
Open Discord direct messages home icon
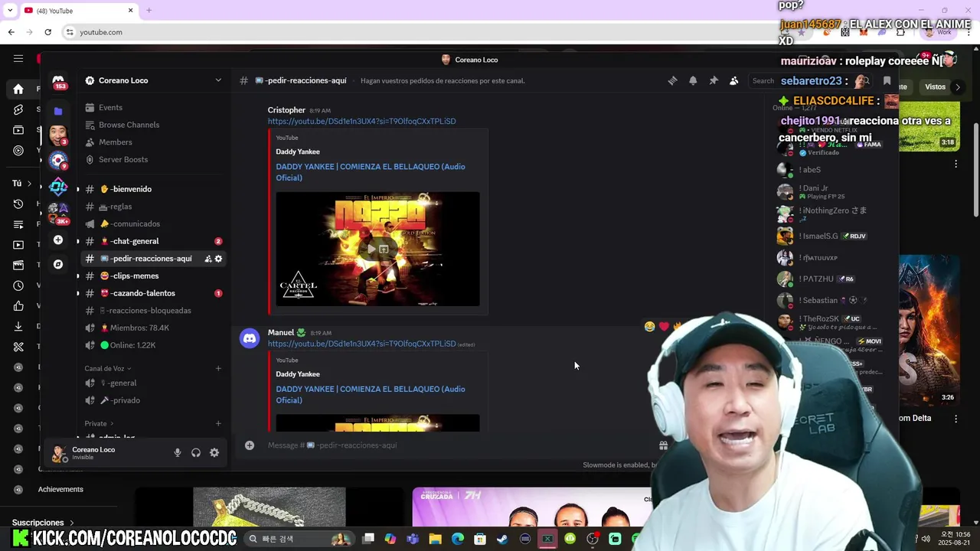[58, 80]
